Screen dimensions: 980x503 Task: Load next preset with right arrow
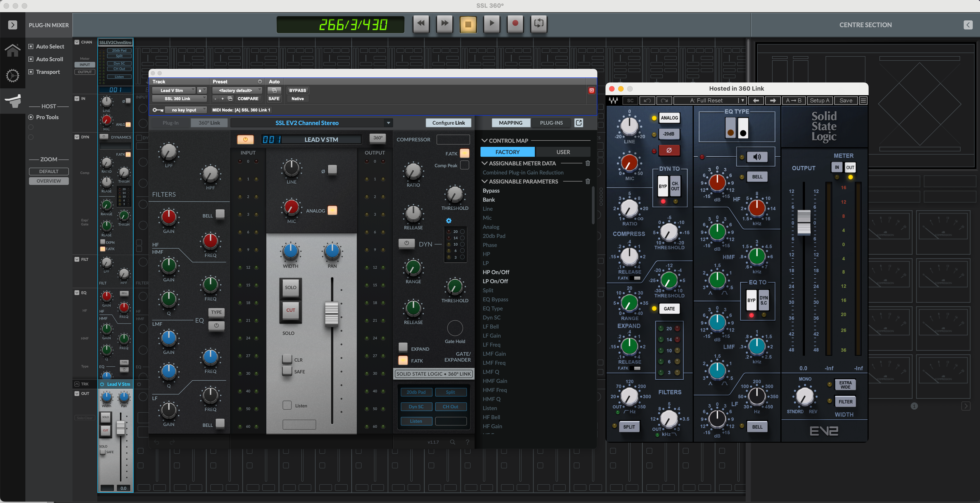click(773, 101)
